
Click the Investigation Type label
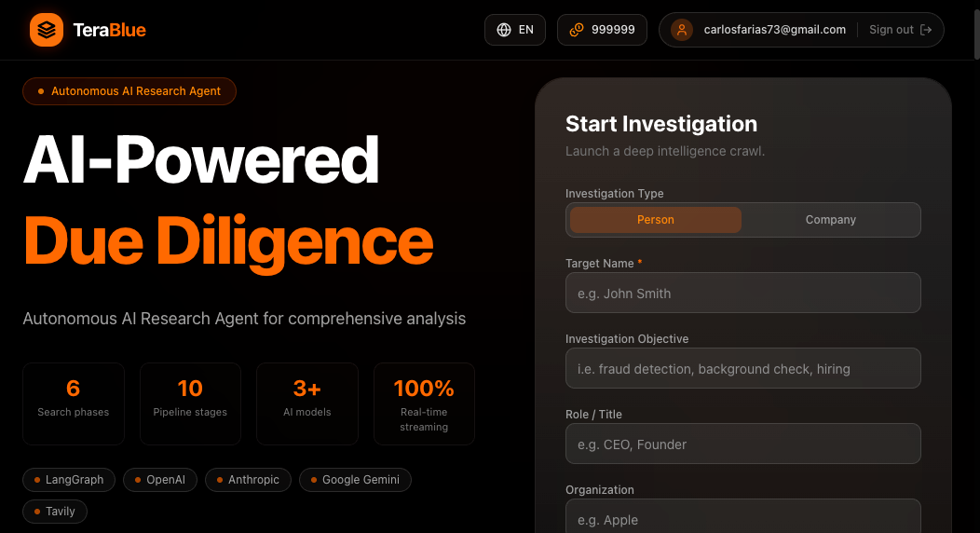point(615,194)
